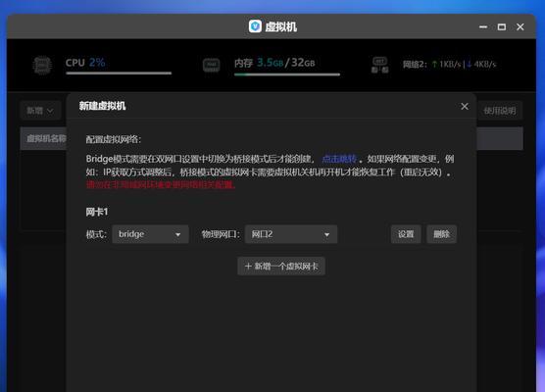The width and height of the screenshot is (545, 392).
Task: Click the 虚拟机名称 column header
Action: click(x=46, y=138)
